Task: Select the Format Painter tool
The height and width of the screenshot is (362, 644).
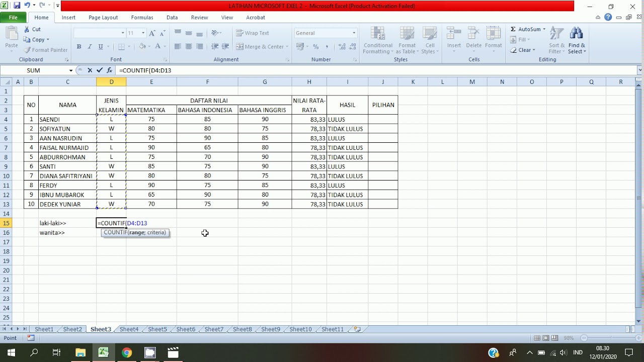Action: (x=45, y=50)
